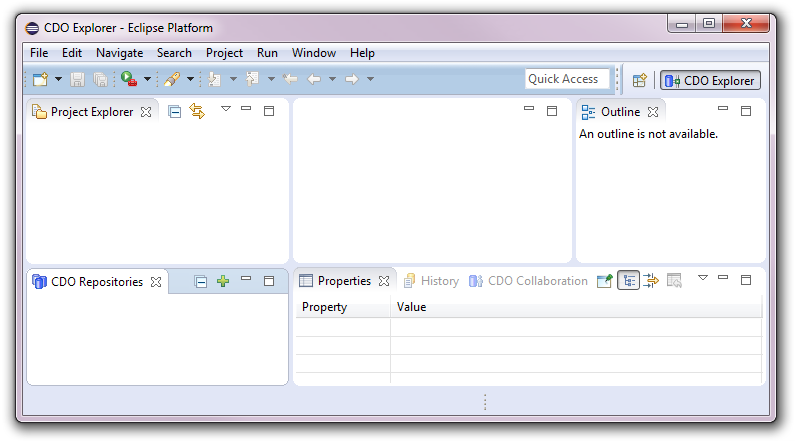Viewport: 797px width, 441px height.
Task: Open Project Explorer View Menu triangle
Action: click(226, 109)
